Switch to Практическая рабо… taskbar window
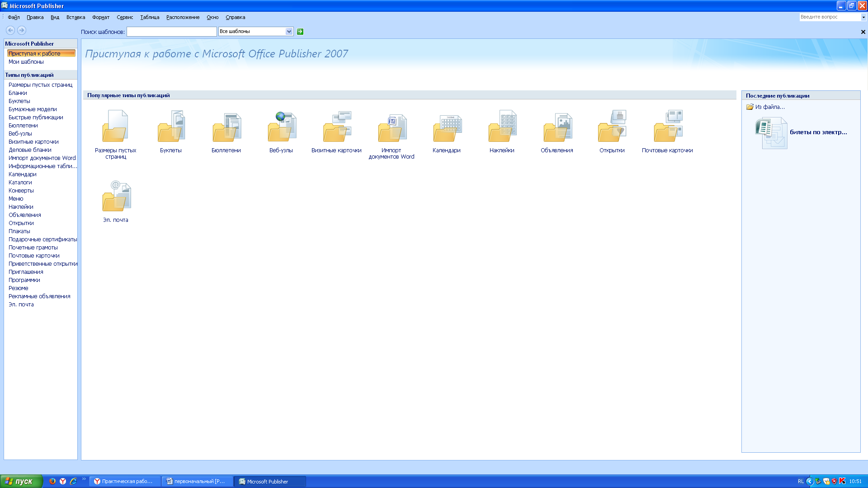The image size is (868, 488). click(x=125, y=482)
